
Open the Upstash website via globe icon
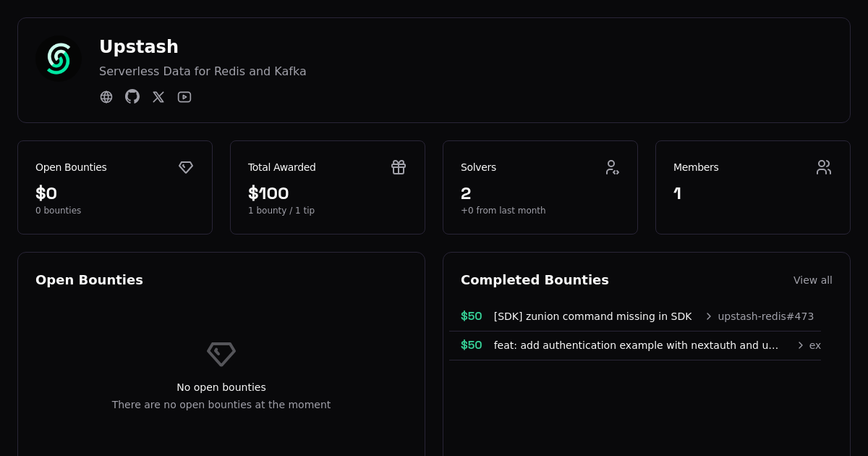(x=106, y=96)
